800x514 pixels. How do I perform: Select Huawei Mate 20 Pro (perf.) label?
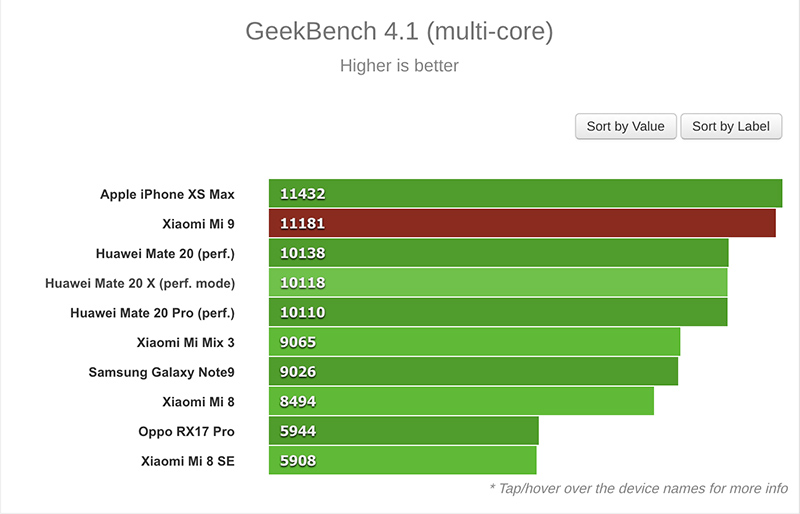pos(152,313)
